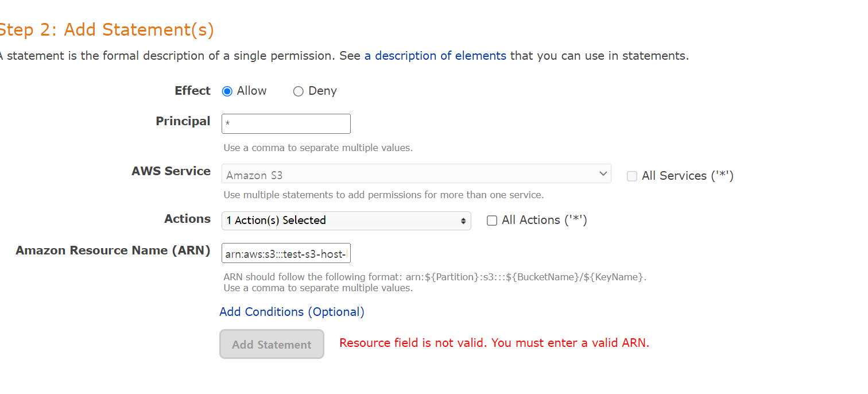Select the Allow effect radio button

tap(227, 91)
